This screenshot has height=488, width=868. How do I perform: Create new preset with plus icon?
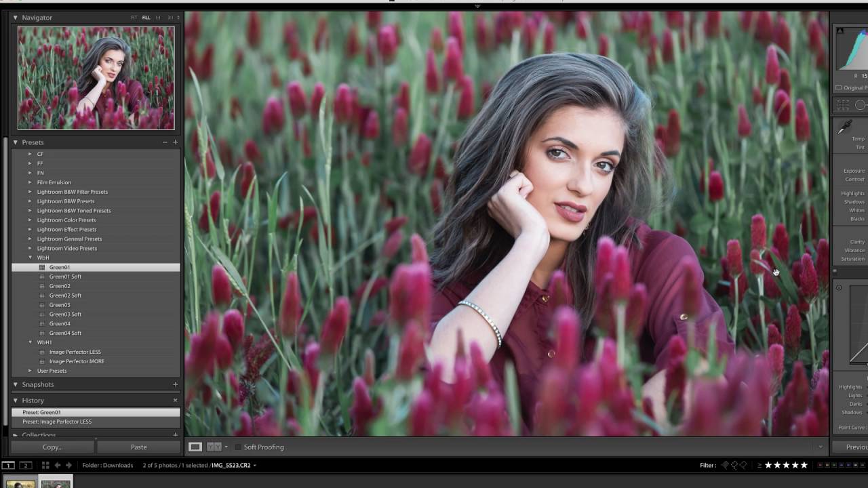click(x=175, y=142)
